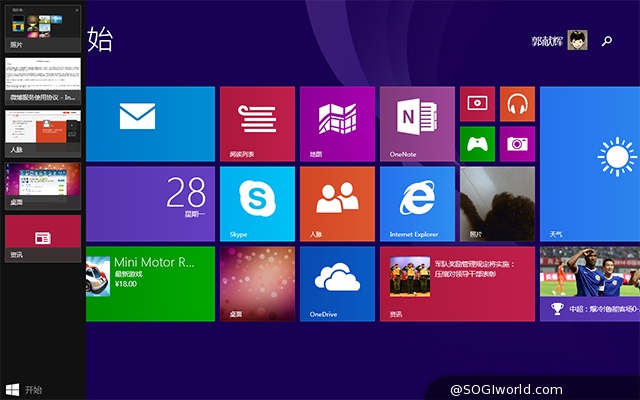Screen dimensions: 640x400
Task: Switch to Photos (照片) app thumbnail in the sidebar
Action: tap(43, 29)
